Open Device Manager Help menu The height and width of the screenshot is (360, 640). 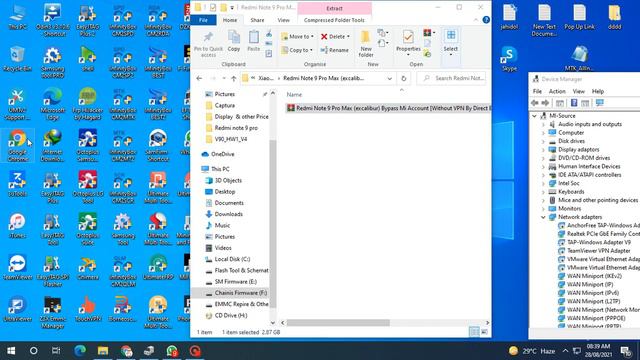click(598, 91)
